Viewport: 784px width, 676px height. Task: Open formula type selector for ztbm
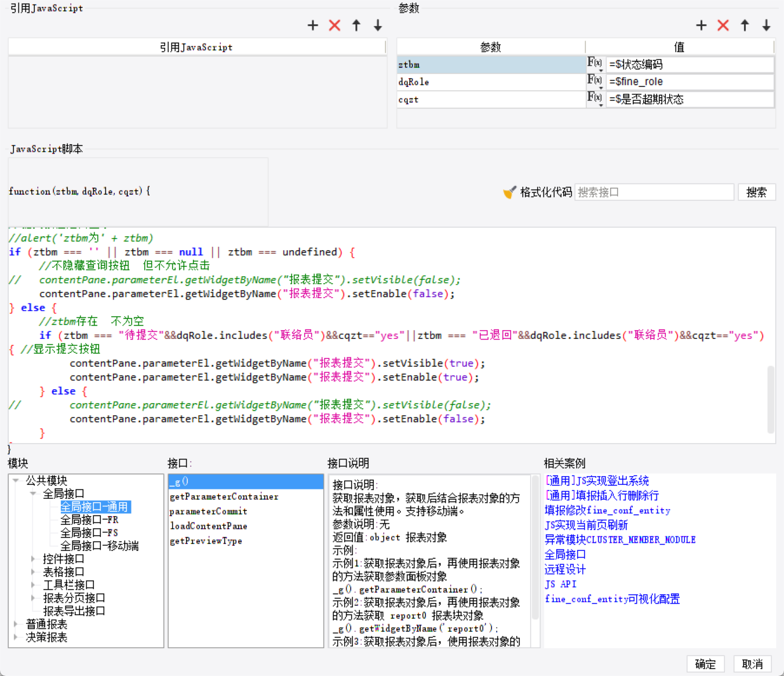pos(595,64)
